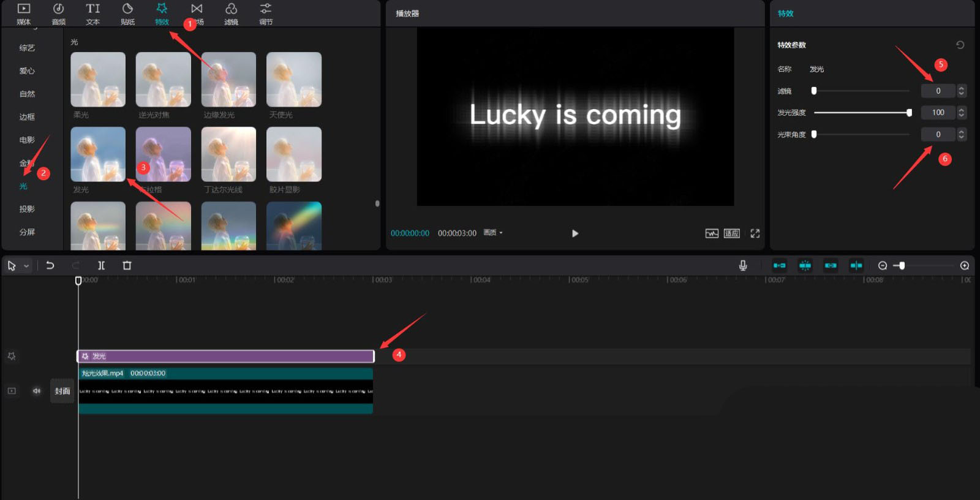This screenshot has width=980, height=500.
Task: Click the 发光强度 slider handle
Action: pos(909,113)
